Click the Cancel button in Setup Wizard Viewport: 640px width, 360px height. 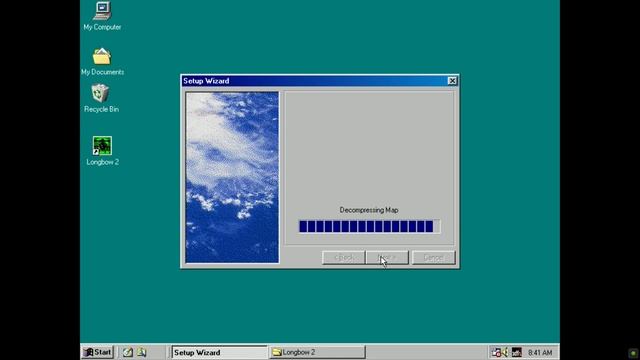point(433,258)
